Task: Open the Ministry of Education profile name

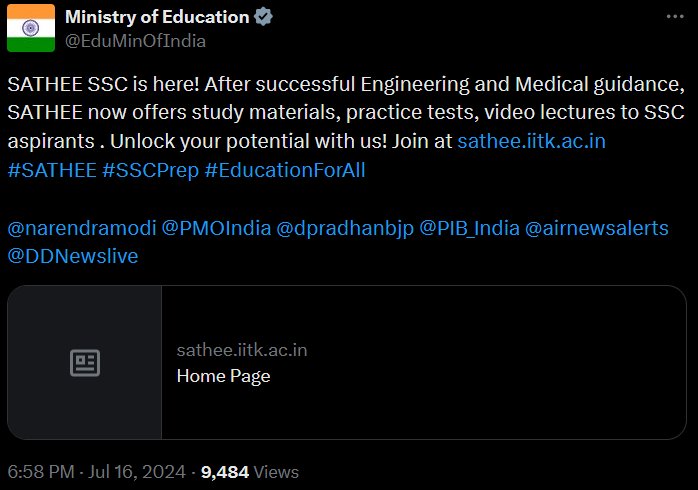Action: click(157, 17)
